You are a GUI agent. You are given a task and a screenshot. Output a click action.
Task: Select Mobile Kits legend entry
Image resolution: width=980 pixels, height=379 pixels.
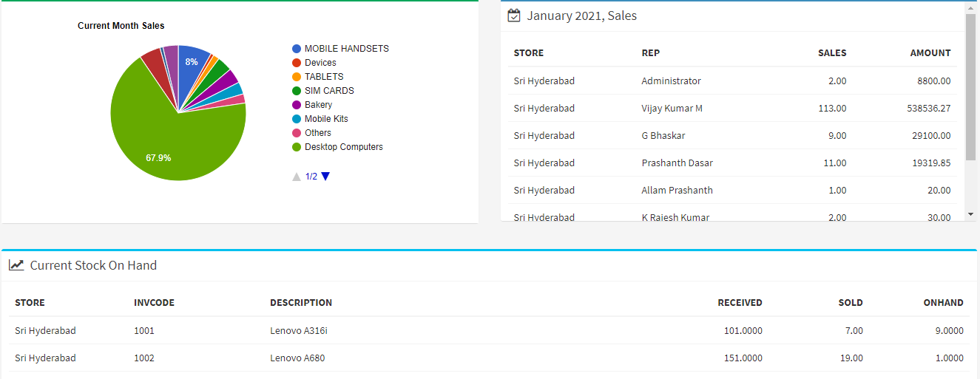click(x=325, y=119)
